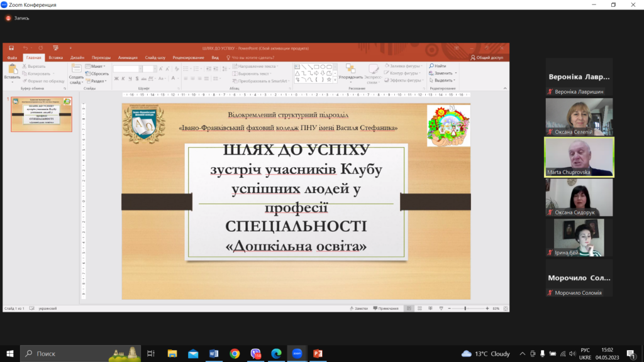644x362 pixels.
Task: Expand the Select (Выделить) dropdown
Action: coord(443,80)
